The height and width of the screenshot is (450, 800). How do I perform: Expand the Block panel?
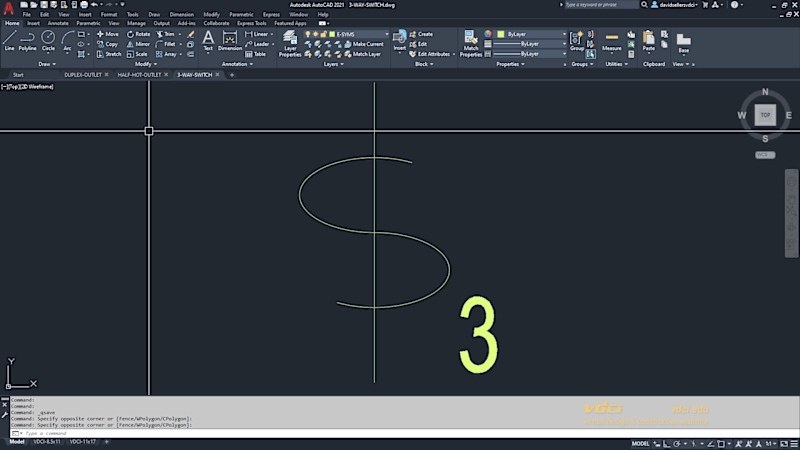424,64
